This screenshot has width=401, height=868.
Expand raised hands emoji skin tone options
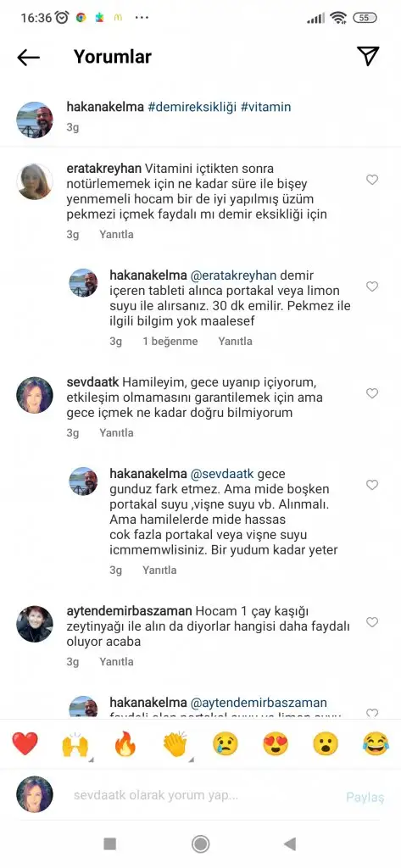[x=91, y=760]
